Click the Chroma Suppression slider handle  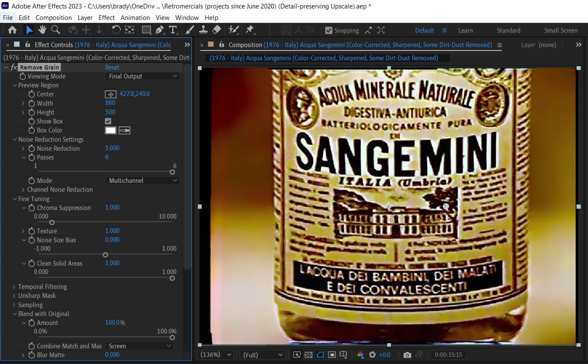point(52,222)
